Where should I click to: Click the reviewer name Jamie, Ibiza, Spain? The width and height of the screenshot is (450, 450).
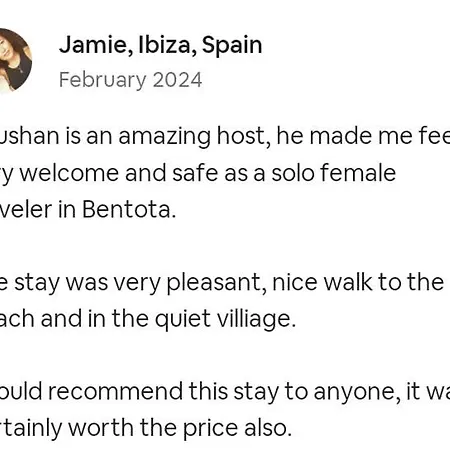click(161, 45)
